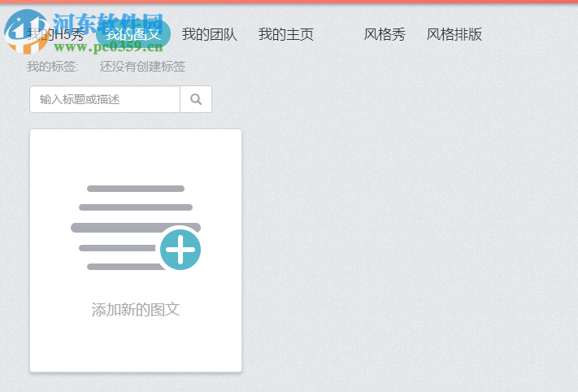This screenshot has width=578, height=392.
Task: Open the 我的H5秀 tab
Action: click(55, 34)
